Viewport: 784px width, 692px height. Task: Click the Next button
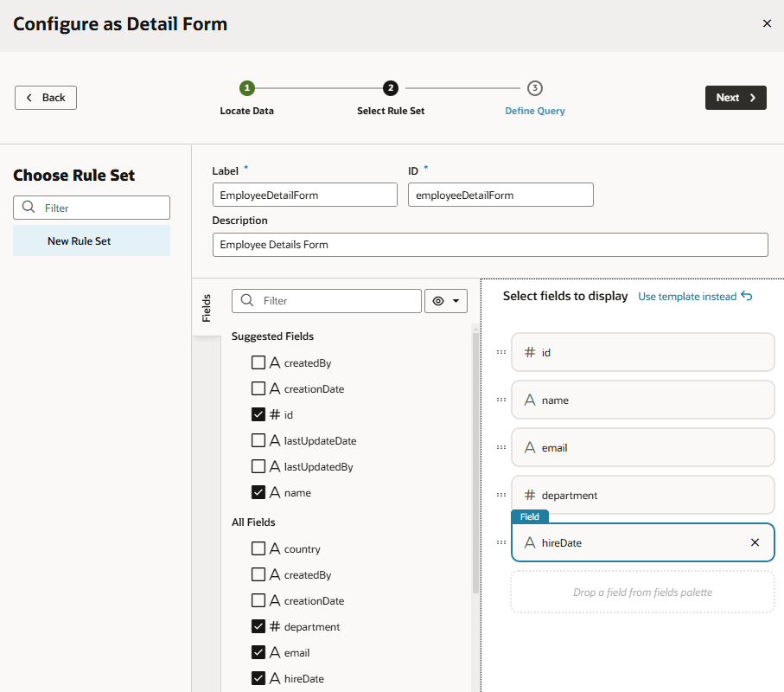coord(736,98)
